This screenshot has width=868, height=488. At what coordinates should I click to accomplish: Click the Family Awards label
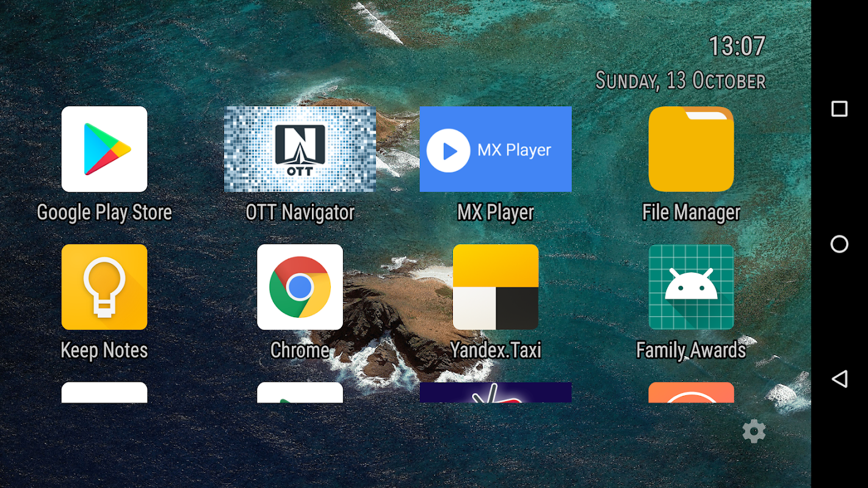[691, 350]
